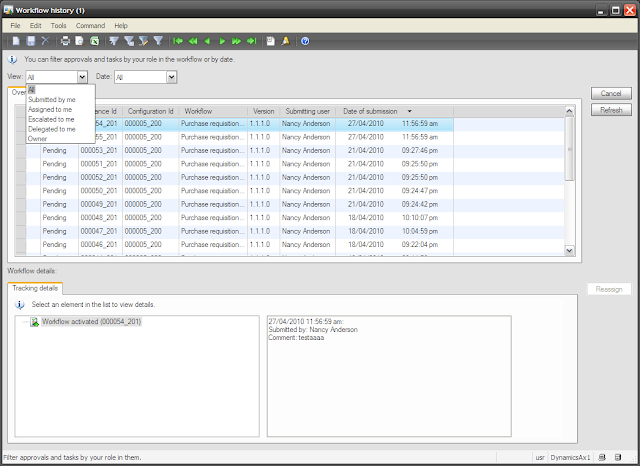Click the funnel-with-grid Filter by grid icon

[129, 41]
